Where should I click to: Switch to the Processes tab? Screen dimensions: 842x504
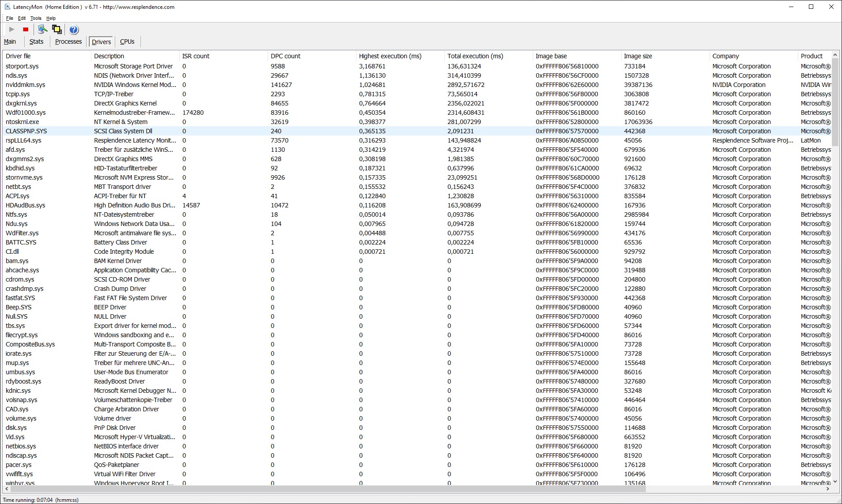click(x=68, y=41)
